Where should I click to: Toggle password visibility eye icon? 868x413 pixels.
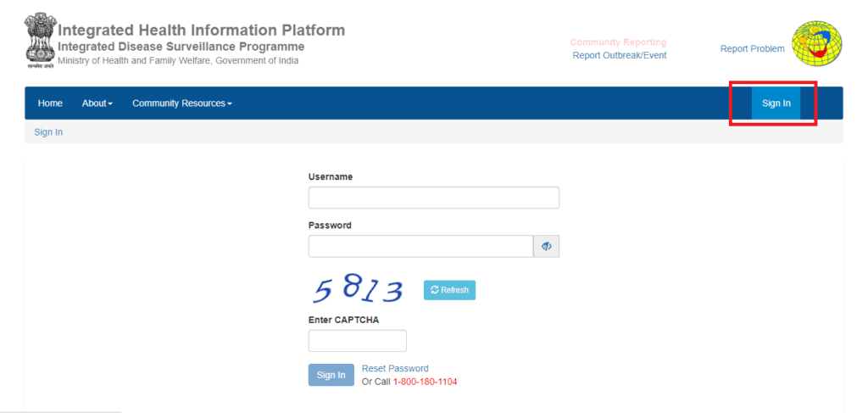(x=547, y=247)
